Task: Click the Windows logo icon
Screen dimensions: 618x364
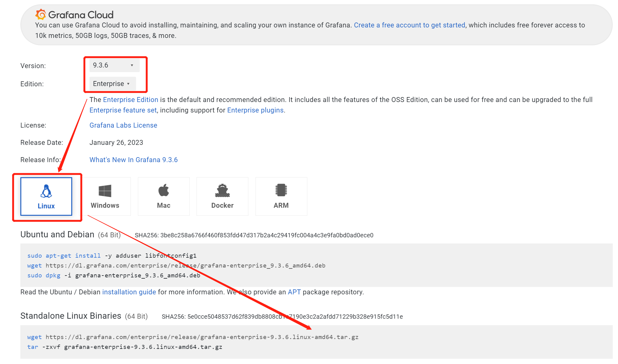Action: coord(105,191)
